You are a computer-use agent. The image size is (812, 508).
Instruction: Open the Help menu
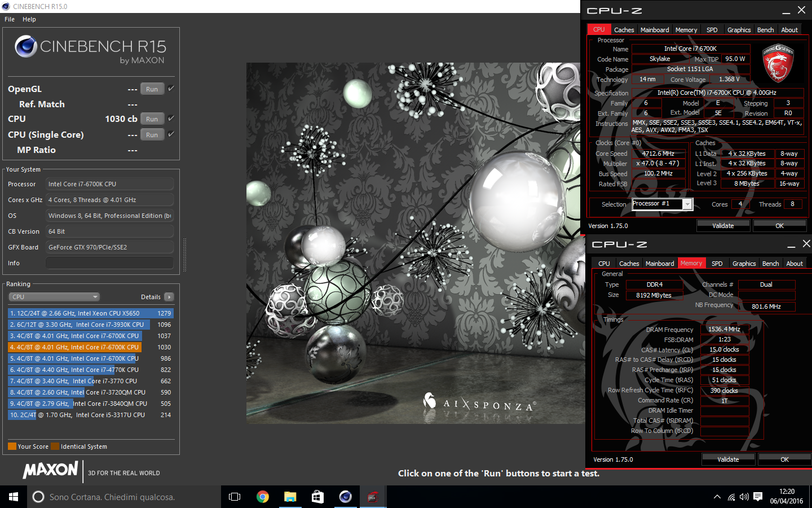(x=29, y=19)
